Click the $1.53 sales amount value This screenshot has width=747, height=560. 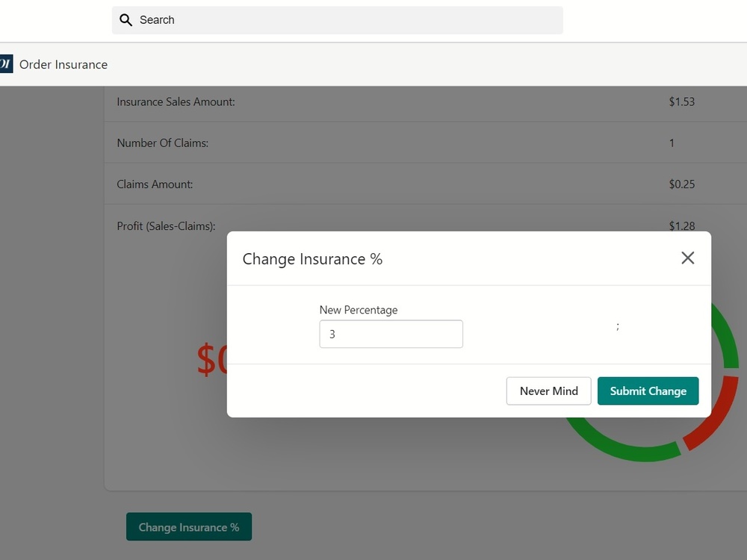pos(682,102)
